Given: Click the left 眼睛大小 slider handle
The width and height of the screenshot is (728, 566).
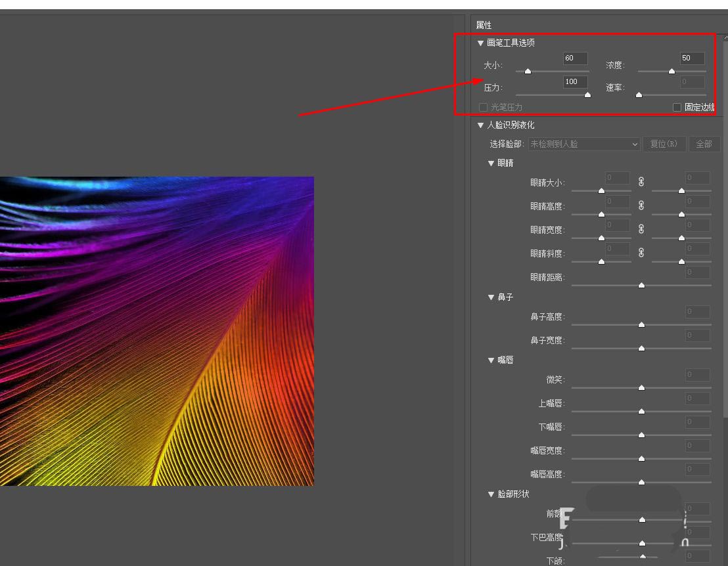Looking at the screenshot, I should coord(602,190).
